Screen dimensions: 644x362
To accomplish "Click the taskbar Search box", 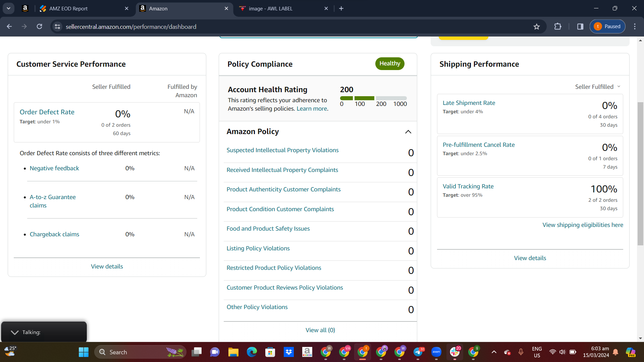I will pos(140,352).
